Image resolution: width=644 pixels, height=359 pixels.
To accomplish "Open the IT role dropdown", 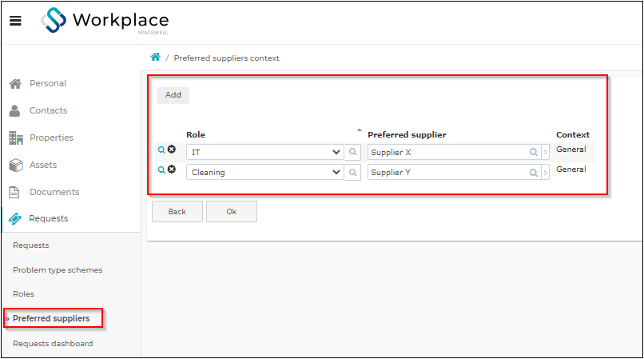I will pyautogui.click(x=265, y=152).
